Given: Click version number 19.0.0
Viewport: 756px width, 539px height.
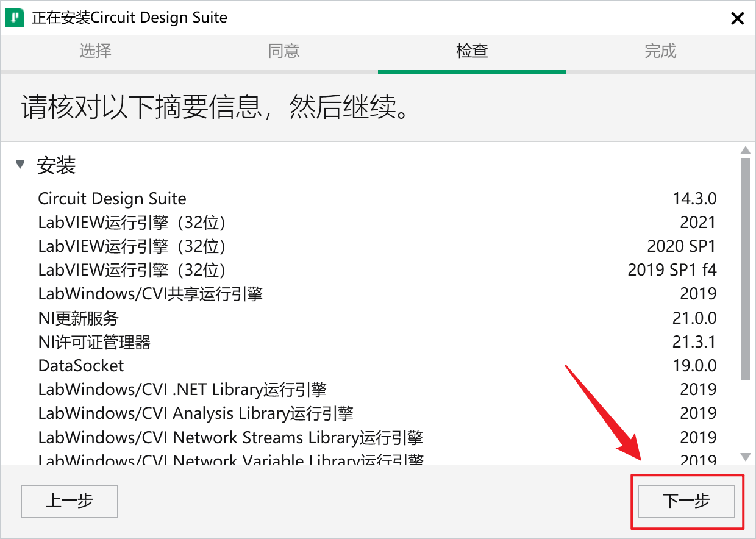Looking at the screenshot, I should 694,366.
